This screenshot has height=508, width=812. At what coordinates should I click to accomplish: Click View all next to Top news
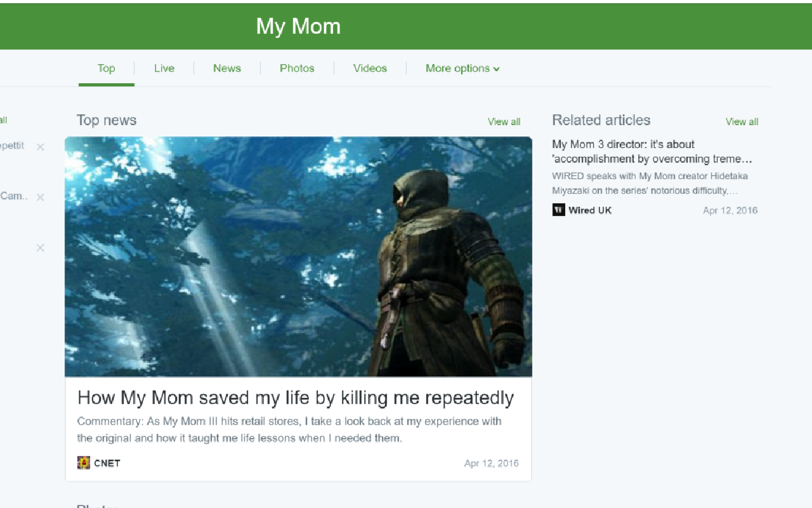coord(504,121)
